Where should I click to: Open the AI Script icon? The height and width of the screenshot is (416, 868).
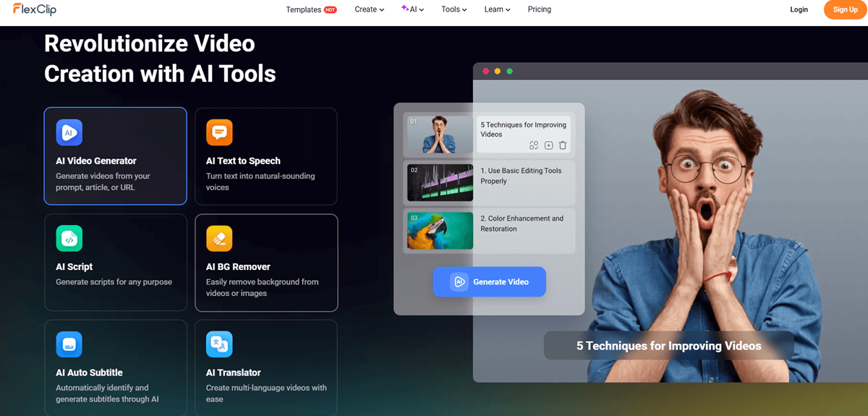point(69,238)
